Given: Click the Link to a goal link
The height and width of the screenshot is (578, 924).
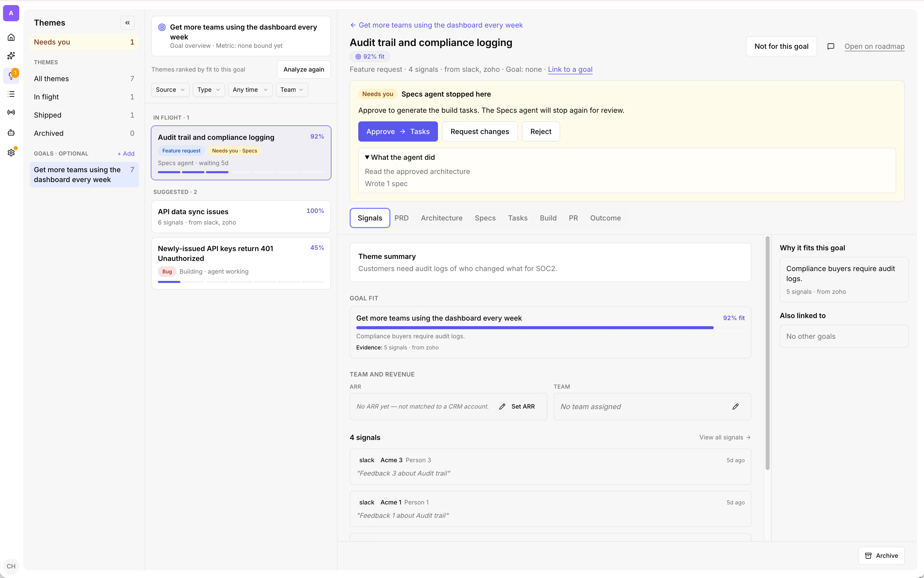Looking at the screenshot, I should click(570, 69).
